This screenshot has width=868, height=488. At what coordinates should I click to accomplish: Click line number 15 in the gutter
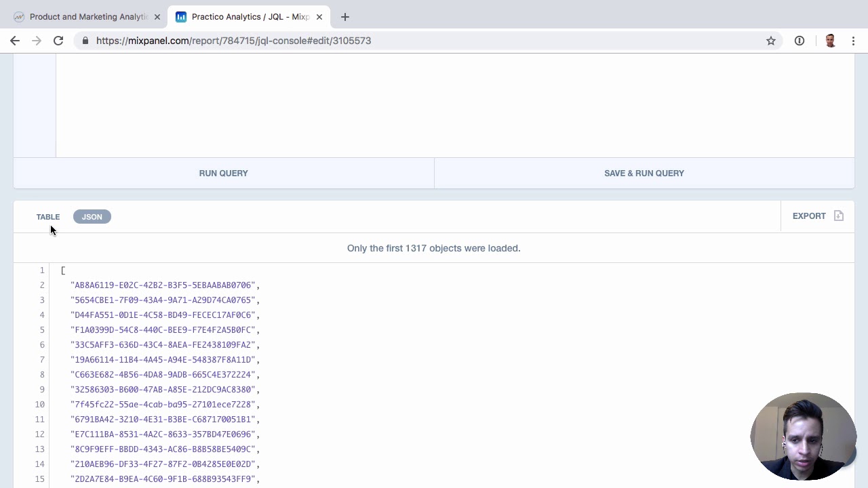[x=40, y=479]
